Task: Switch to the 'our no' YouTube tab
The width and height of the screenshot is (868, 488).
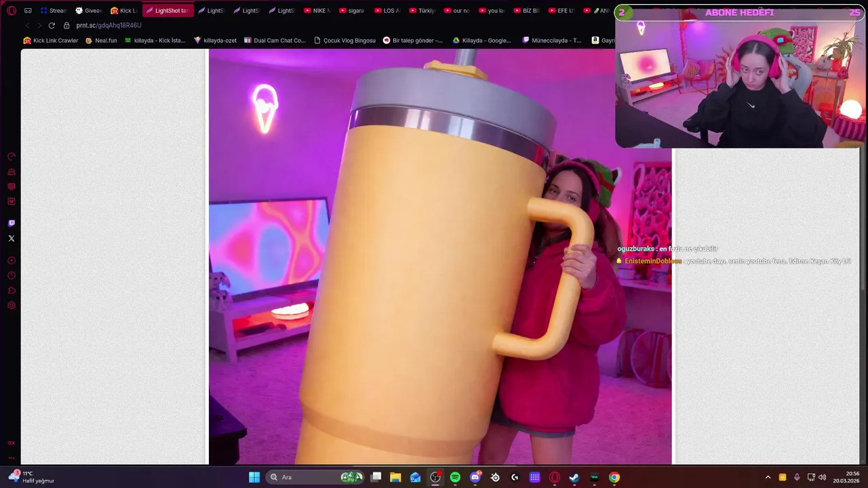Action: click(x=458, y=11)
